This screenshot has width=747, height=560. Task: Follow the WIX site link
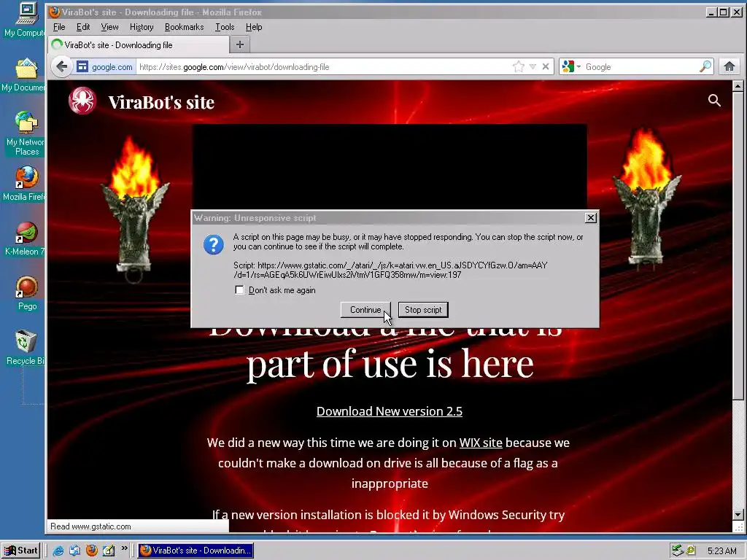(x=481, y=443)
